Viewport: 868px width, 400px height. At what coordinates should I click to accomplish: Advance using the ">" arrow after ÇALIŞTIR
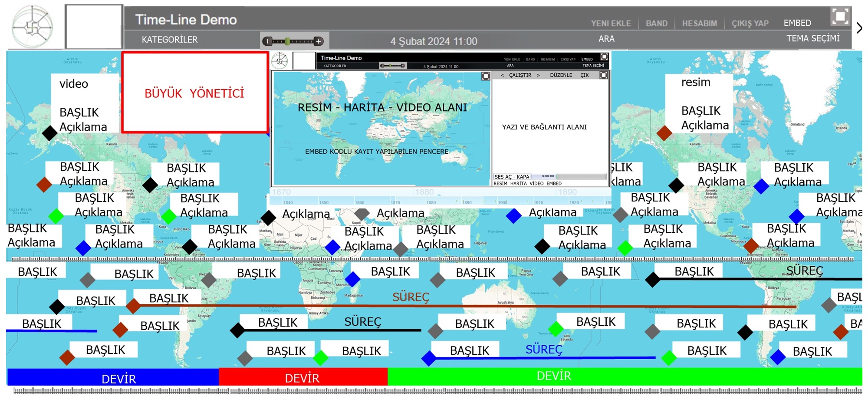[x=538, y=76]
